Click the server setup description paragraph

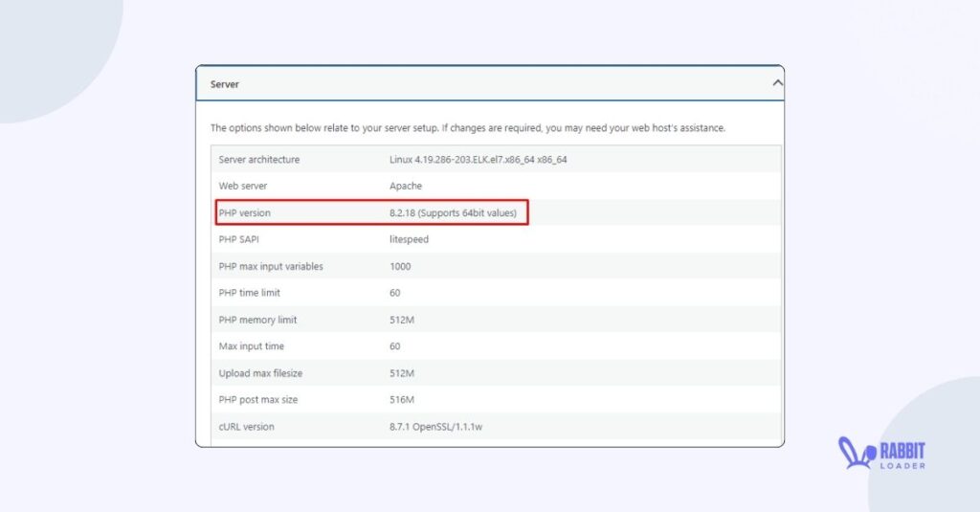tap(467, 127)
